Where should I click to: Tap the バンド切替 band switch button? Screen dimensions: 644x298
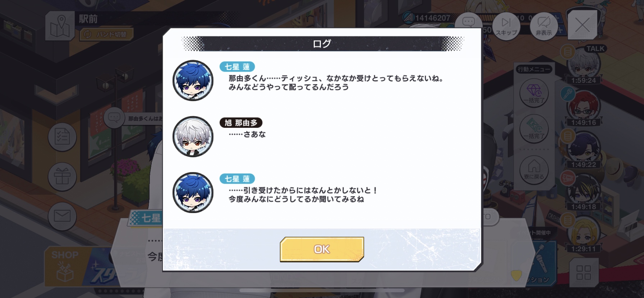coord(106,35)
